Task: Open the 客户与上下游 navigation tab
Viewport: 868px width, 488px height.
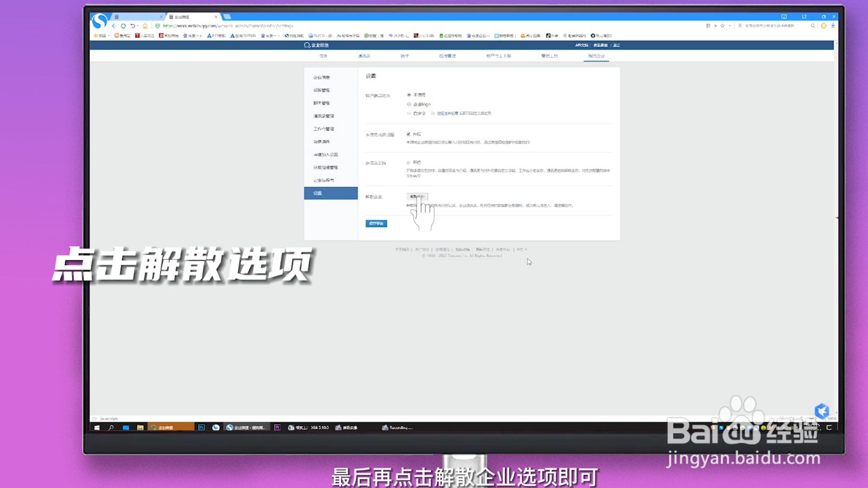Action: point(499,56)
